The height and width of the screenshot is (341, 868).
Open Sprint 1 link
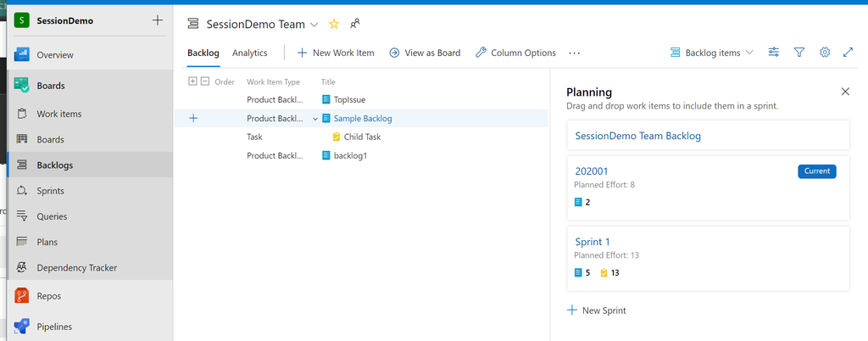tap(593, 242)
